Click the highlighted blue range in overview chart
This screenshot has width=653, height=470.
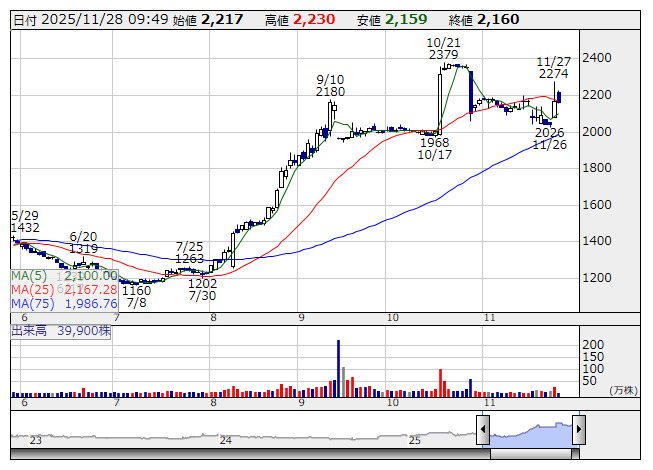[531, 436]
